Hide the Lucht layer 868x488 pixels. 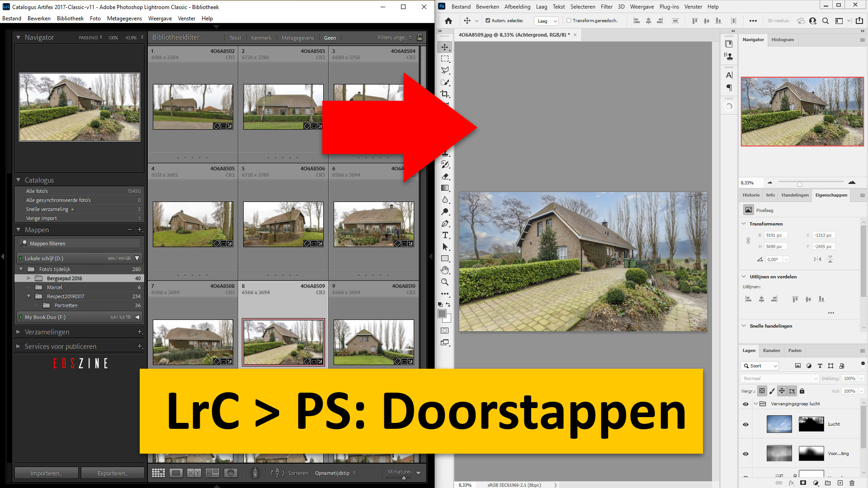coord(745,424)
